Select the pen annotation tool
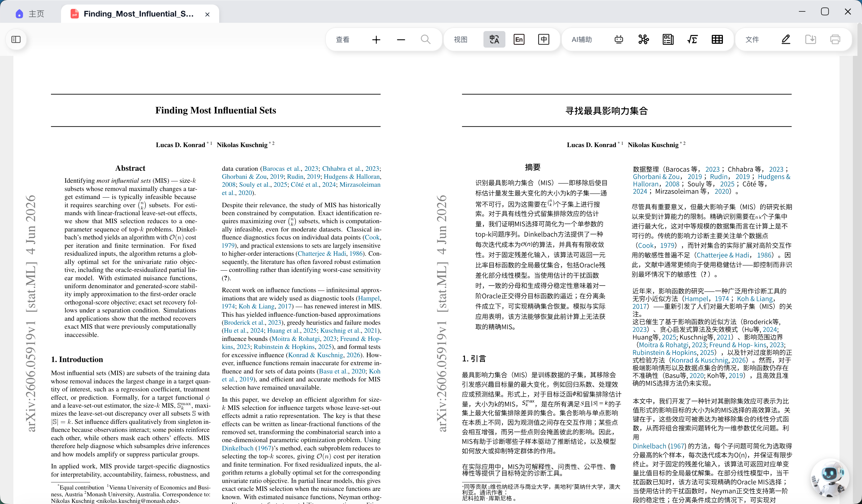 coord(786,39)
